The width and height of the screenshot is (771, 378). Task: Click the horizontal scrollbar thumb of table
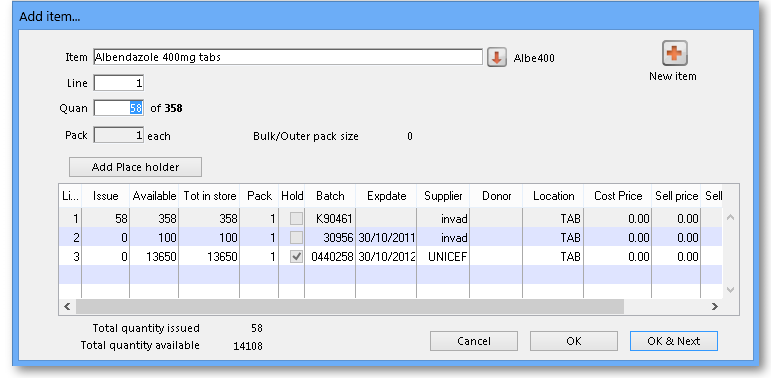[350, 306]
